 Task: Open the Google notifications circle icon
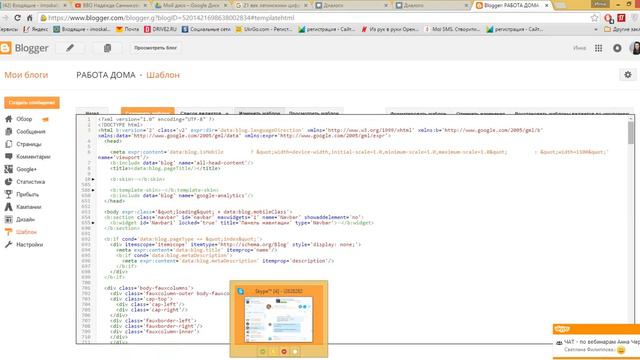[617, 48]
